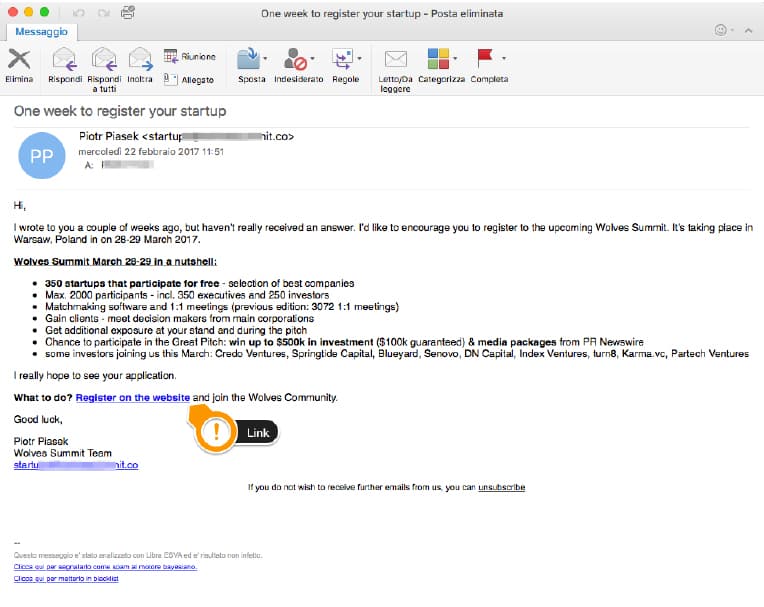Screen dimensions: 764x607
Task: Expand the Sposta dropdown arrow
Action: point(265,58)
